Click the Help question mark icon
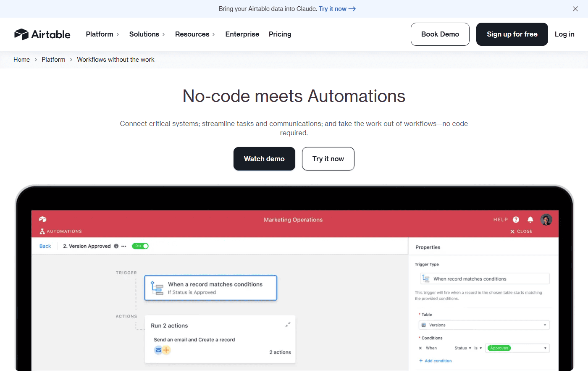 tap(516, 220)
